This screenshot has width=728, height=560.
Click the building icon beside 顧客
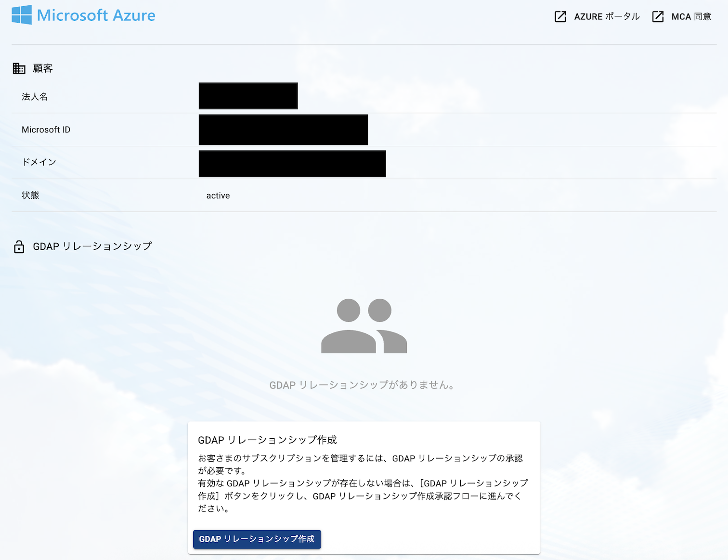coord(19,68)
